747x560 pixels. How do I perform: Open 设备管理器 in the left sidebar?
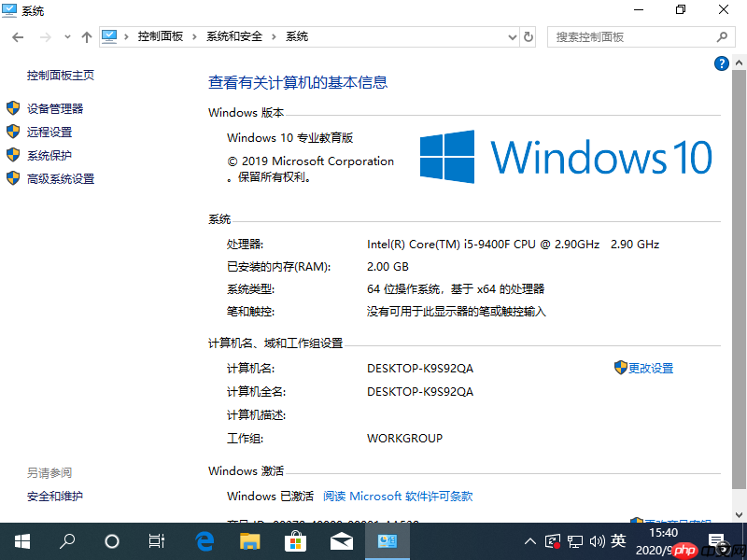point(58,107)
